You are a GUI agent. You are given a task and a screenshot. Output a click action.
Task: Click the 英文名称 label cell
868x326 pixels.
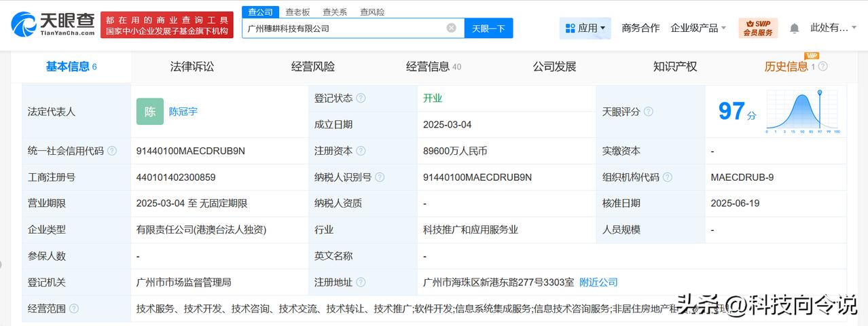click(x=363, y=256)
